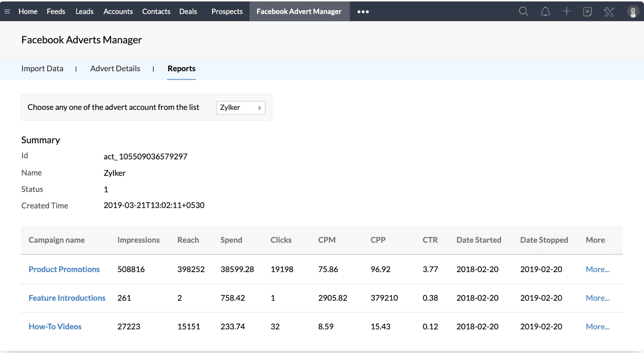Select the Reports tab

[x=182, y=68]
